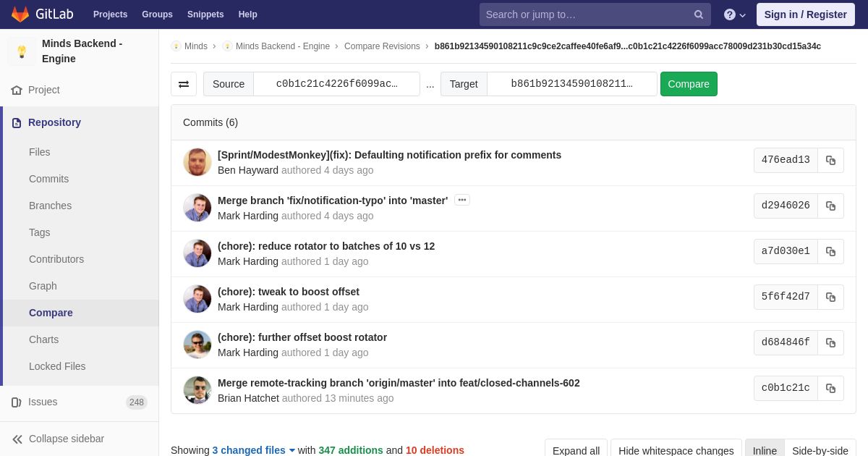Toggle Hide whitespace changes
Image resolution: width=868 pixels, height=456 pixels.
coord(676,450)
